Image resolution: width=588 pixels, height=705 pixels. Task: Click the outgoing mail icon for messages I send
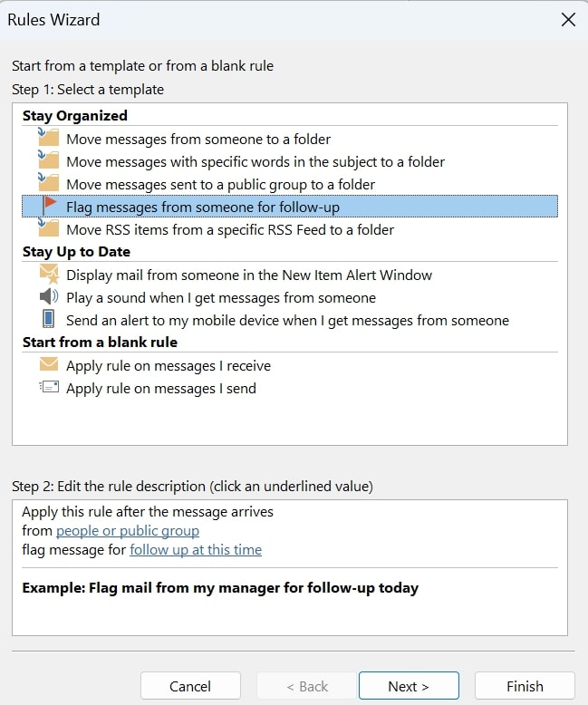[x=49, y=387]
